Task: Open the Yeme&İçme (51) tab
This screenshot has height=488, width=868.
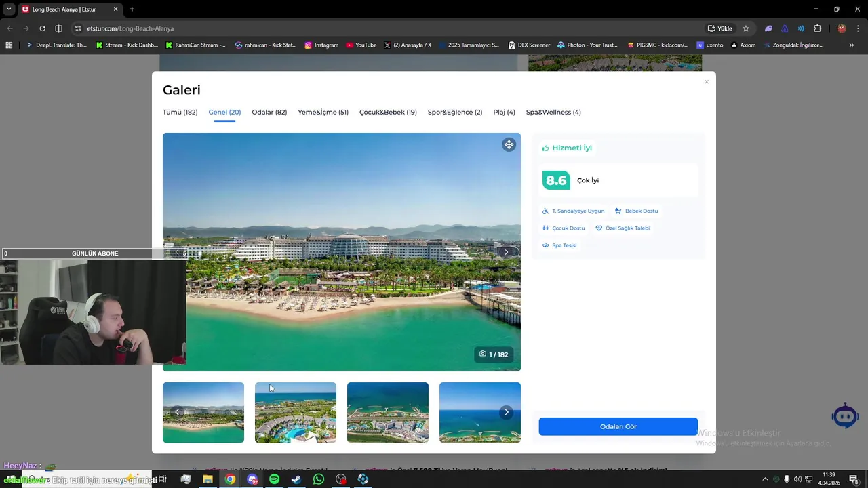Action: point(323,112)
